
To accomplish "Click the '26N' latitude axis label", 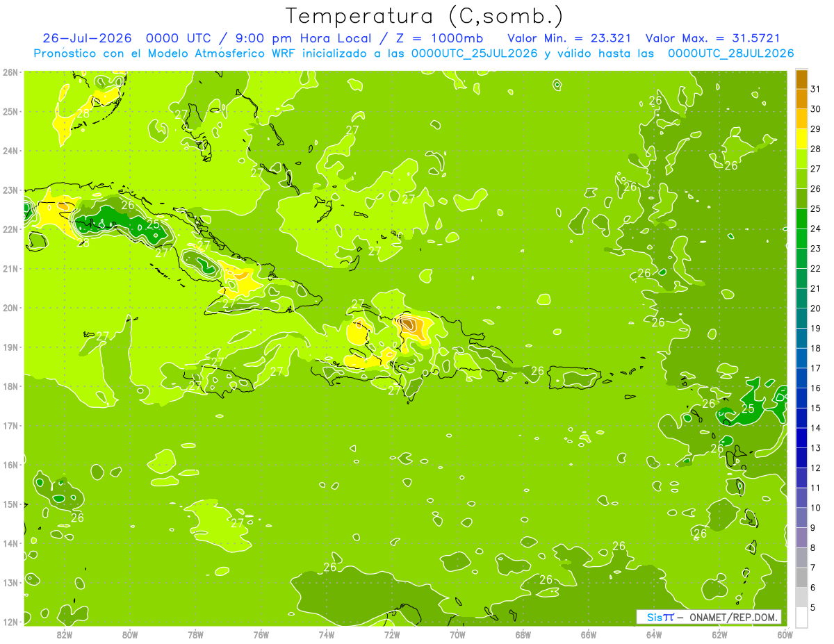I will [10, 72].
